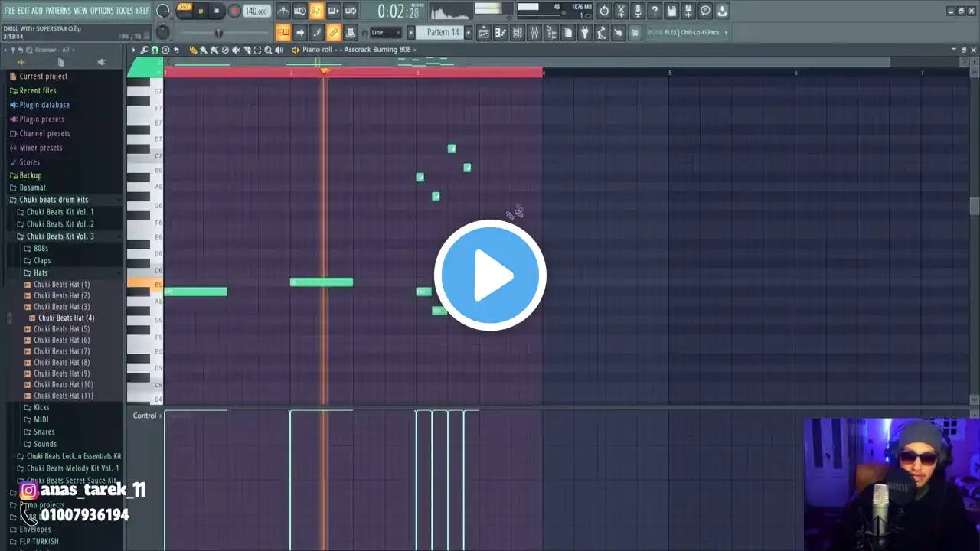The image size is (980, 551).
Task: Open the EDIT menu
Action: pyautogui.click(x=24, y=11)
